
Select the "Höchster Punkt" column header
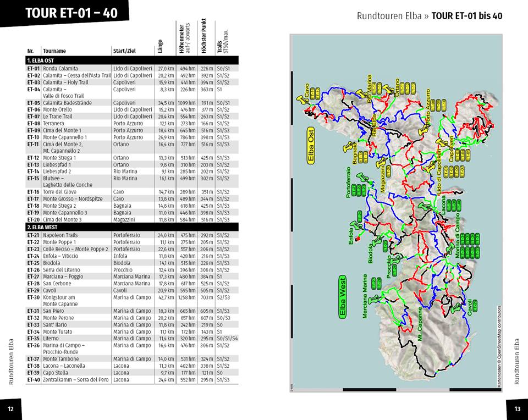click(x=204, y=36)
